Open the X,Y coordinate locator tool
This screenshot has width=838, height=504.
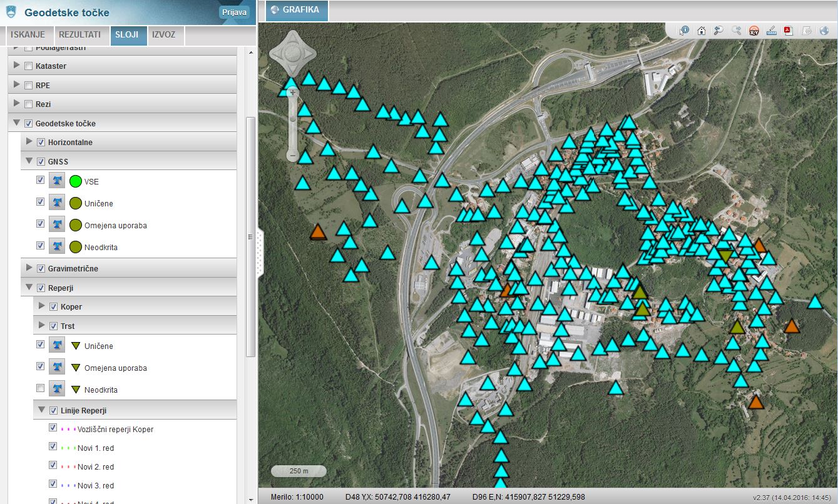[x=754, y=30]
